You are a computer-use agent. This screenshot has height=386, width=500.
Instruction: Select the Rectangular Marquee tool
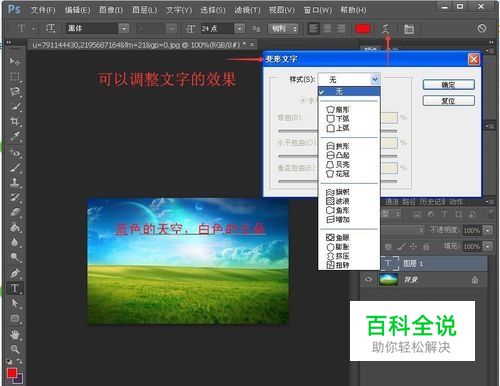click(x=15, y=77)
